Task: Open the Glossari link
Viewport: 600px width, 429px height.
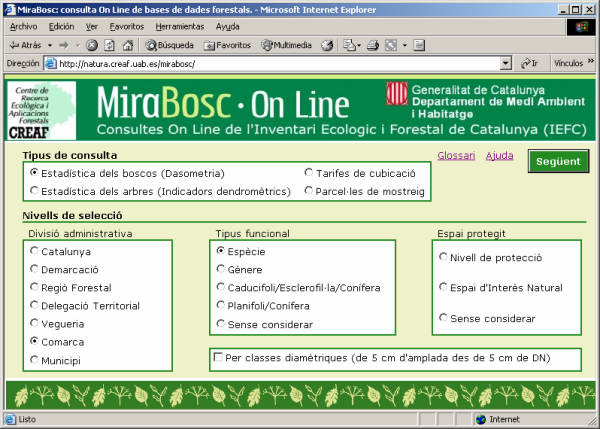Action: coord(456,156)
